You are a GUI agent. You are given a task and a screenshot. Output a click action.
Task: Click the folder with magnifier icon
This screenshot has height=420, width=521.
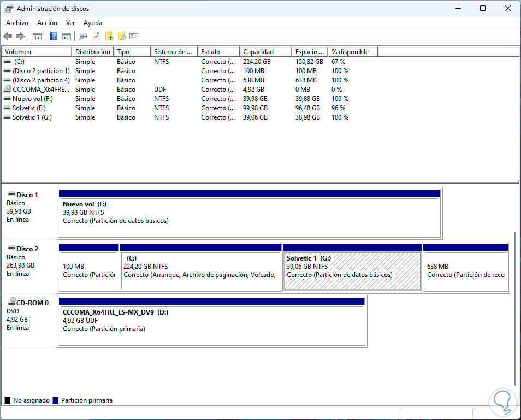tap(122, 36)
